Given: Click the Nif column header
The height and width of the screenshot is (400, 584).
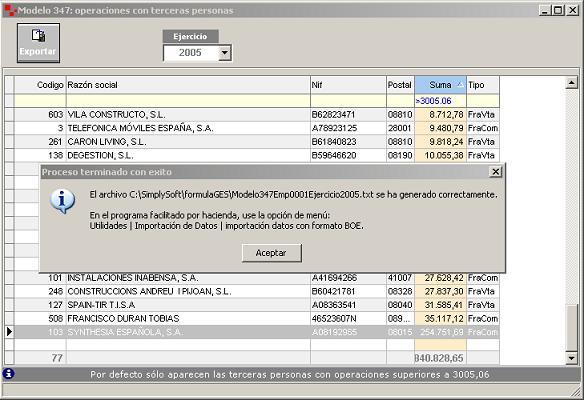Looking at the screenshot, I should [x=348, y=85].
